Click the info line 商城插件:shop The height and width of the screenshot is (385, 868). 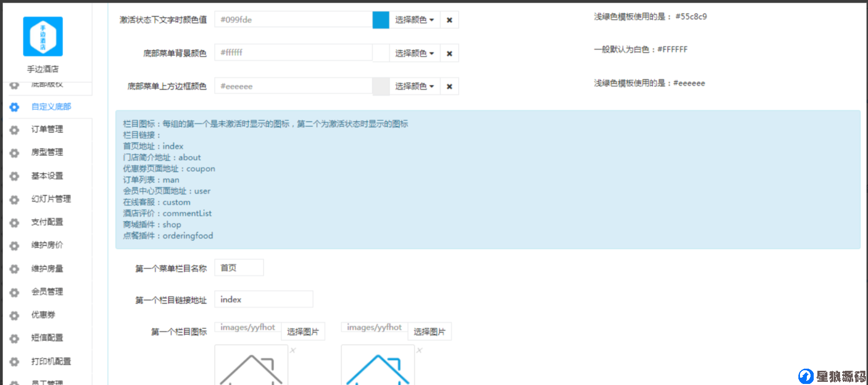pyautogui.click(x=152, y=224)
